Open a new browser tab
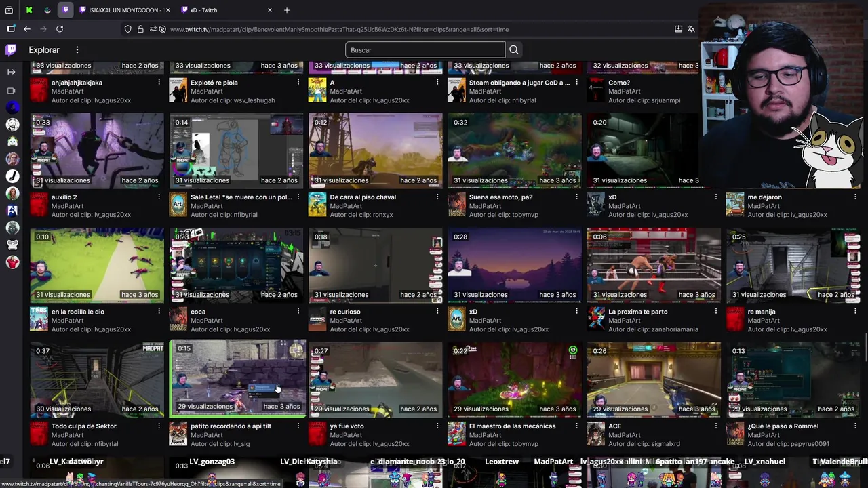 287,10
